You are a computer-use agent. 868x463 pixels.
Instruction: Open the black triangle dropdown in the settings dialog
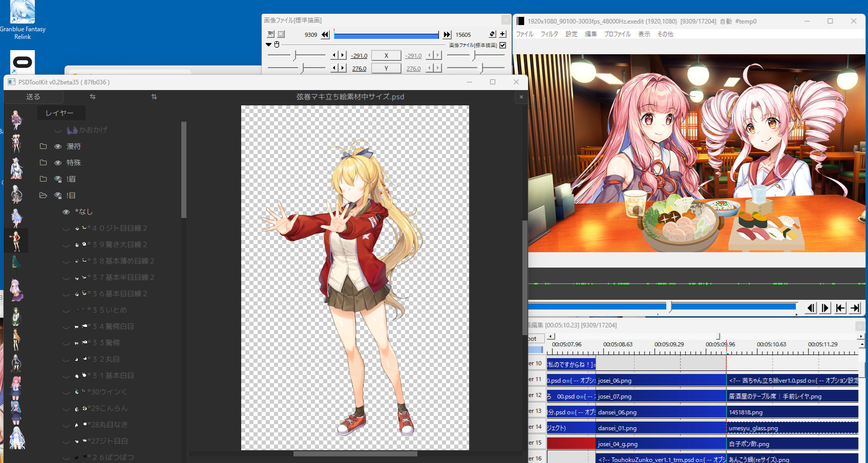click(x=268, y=45)
